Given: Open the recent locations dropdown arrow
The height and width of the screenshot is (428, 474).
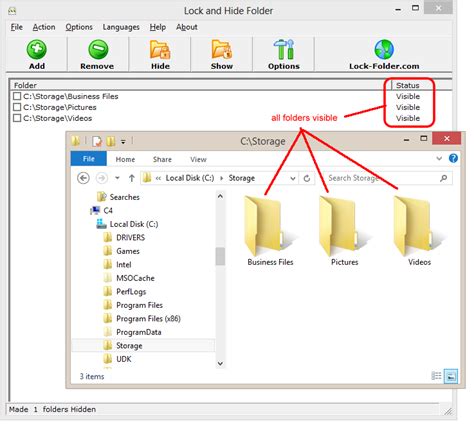Looking at the screenshot, I should click(x=117, y=178).
